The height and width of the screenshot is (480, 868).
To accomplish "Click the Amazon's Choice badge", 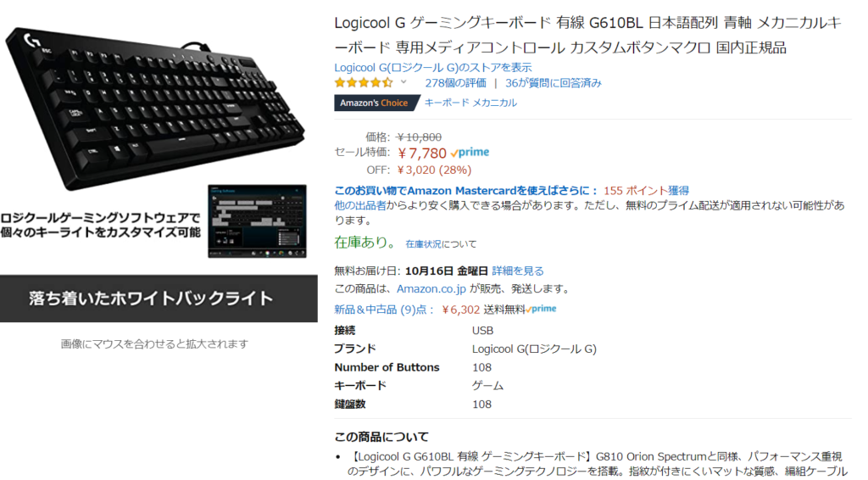I will (x=376, y=103).
